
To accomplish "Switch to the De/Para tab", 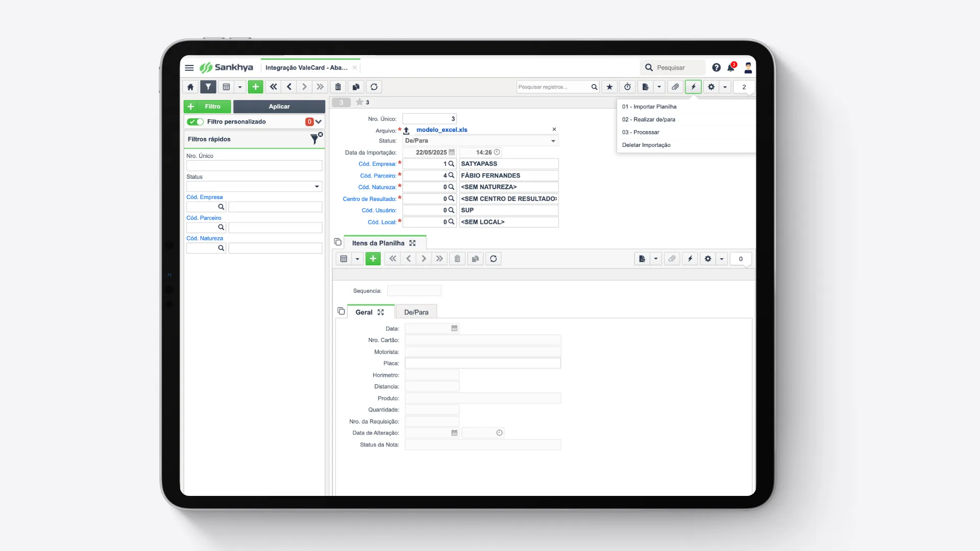I will pos(416,312).
